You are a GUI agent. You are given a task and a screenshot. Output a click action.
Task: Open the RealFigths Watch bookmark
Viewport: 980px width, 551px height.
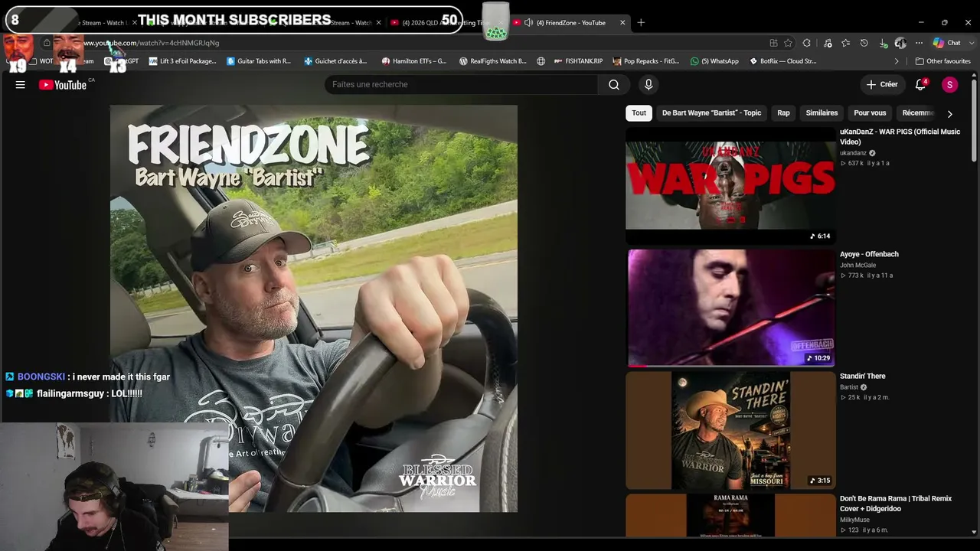click(492, 61)
